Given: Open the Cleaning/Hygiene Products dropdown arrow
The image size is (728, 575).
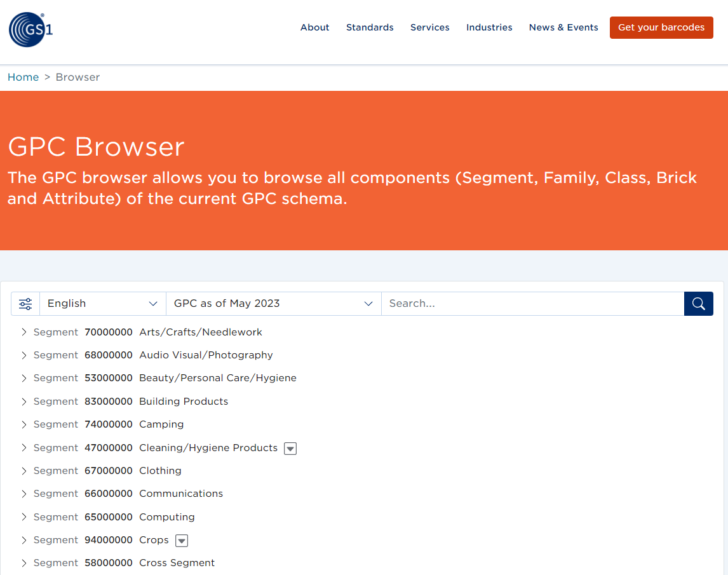Looking at the screenshot, I should click(x=290, y=448).
